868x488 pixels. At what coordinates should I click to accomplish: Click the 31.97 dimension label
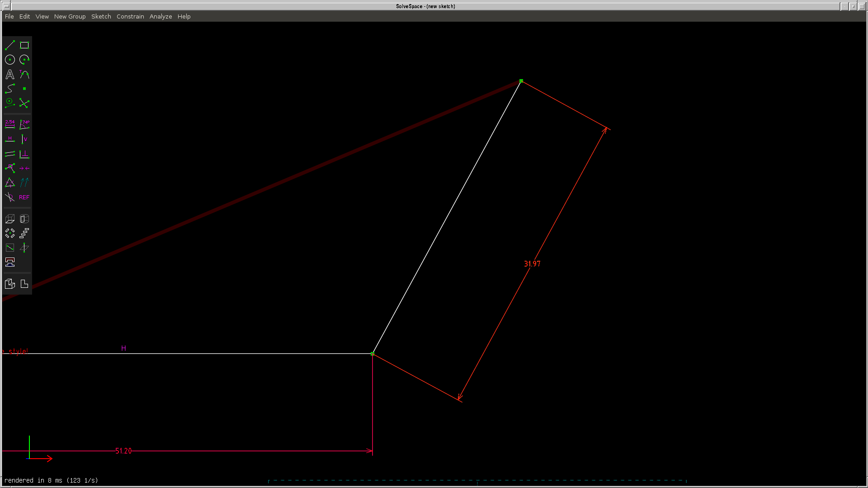532,264
